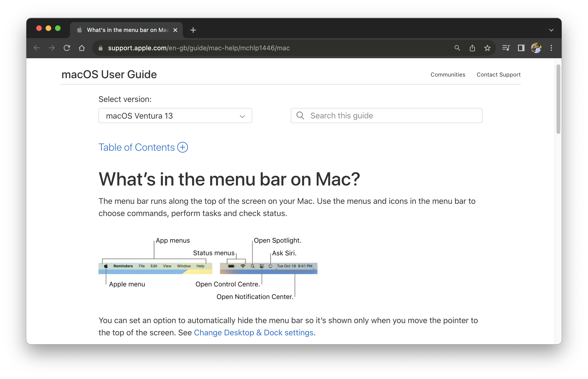Open the Chrome profile avatar
Screen dimensions: 588x379
536,48
